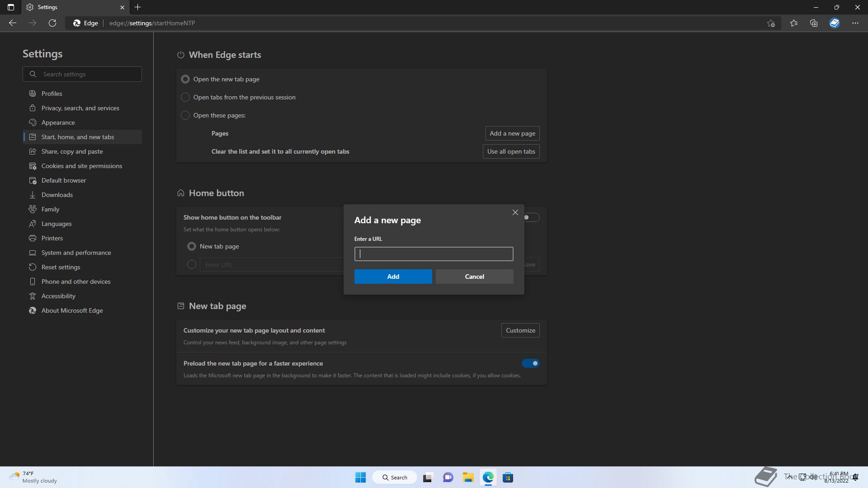
Task: Go to System and performance
Action: (x=82, y=253)
